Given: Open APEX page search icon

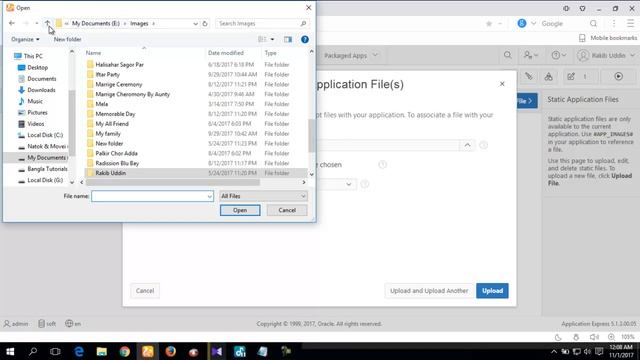Looking at the screenshot, I should click(507, 55).
